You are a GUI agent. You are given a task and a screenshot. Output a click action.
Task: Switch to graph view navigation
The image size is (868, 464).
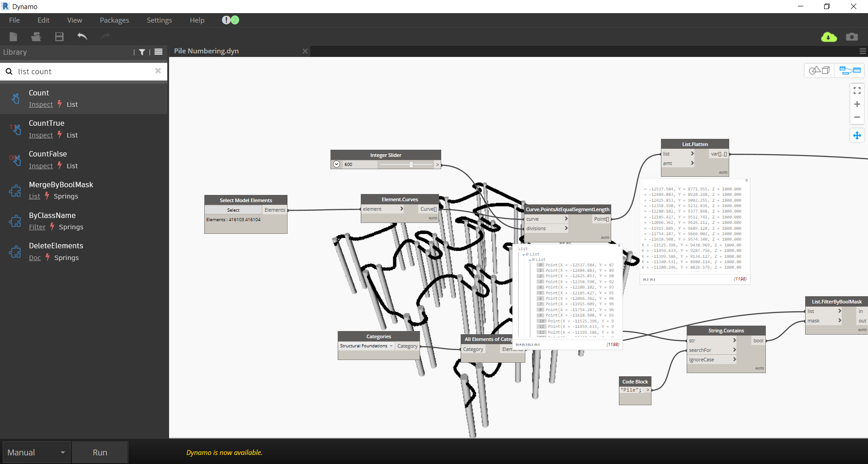(849, 70)
